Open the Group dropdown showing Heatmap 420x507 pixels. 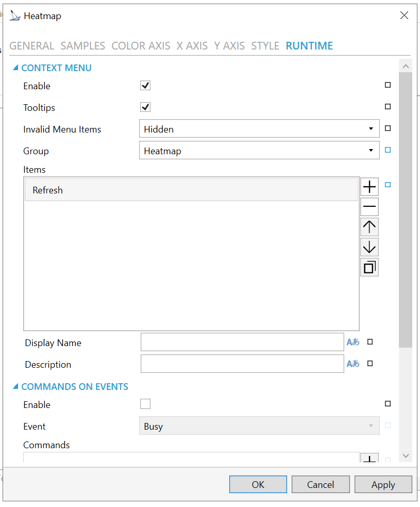[x=259, y=151]
